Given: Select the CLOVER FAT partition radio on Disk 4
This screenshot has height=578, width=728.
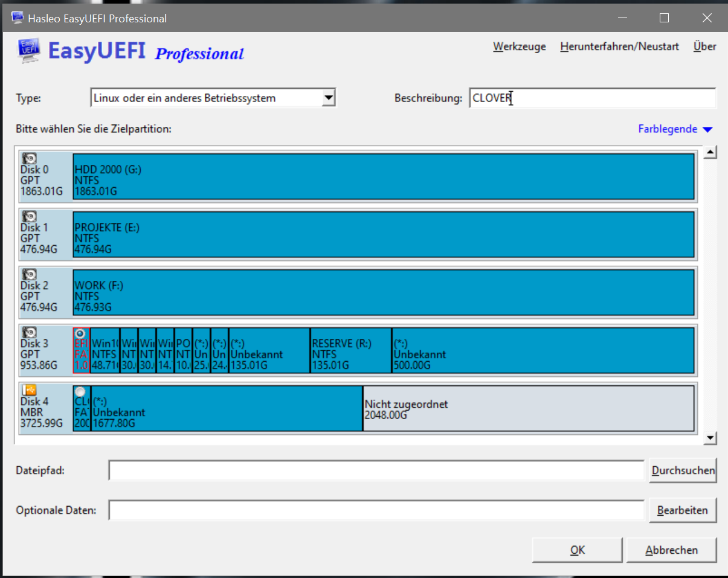Looking at the screenshot, I should [x=80, y=391].
